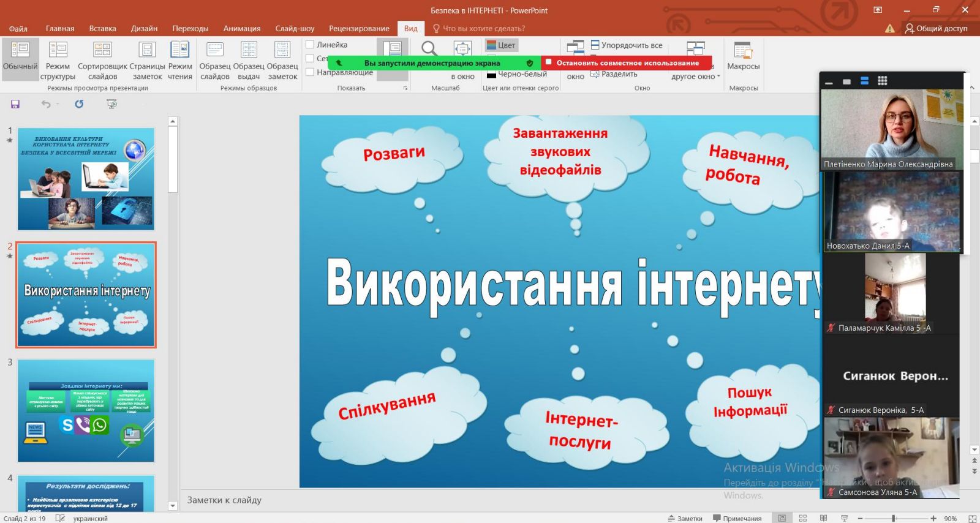980x523 pixels.
Task: Switch Zoom panel to gallery grid view
Action: (882, 81)
